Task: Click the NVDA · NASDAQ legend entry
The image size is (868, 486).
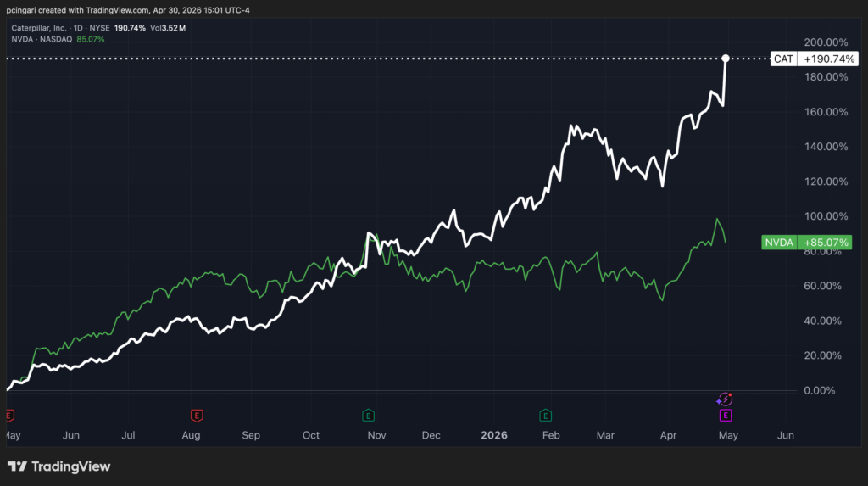Action: tap(42, 39)
